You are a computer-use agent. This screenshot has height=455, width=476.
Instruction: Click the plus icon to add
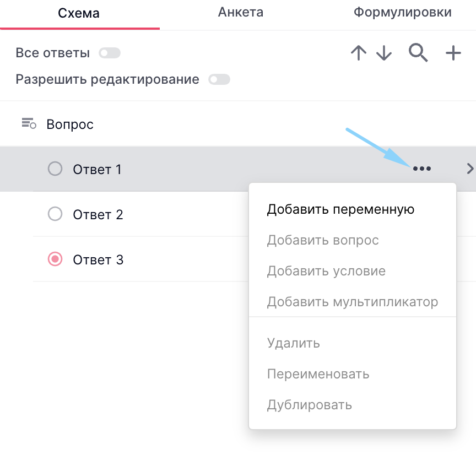pyautogui.click(x=453, y=53)
